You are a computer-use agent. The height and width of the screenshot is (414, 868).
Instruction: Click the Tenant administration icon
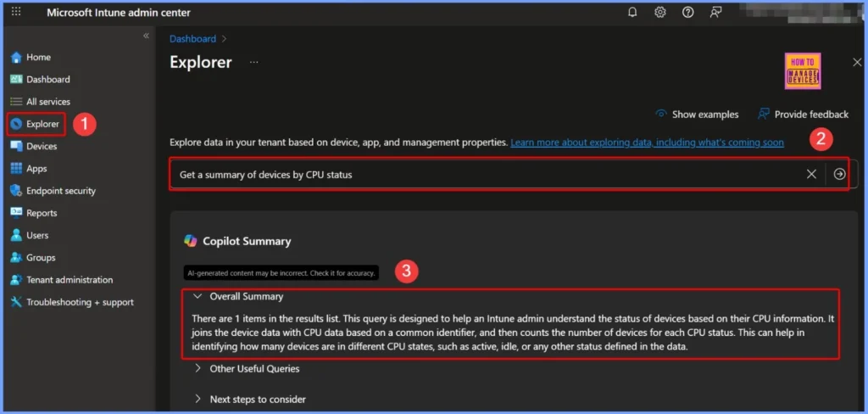click(x=16, y=280)
